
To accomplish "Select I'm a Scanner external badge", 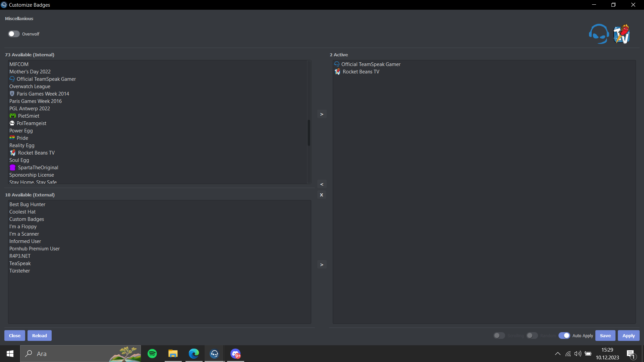I will coord(24,234).
